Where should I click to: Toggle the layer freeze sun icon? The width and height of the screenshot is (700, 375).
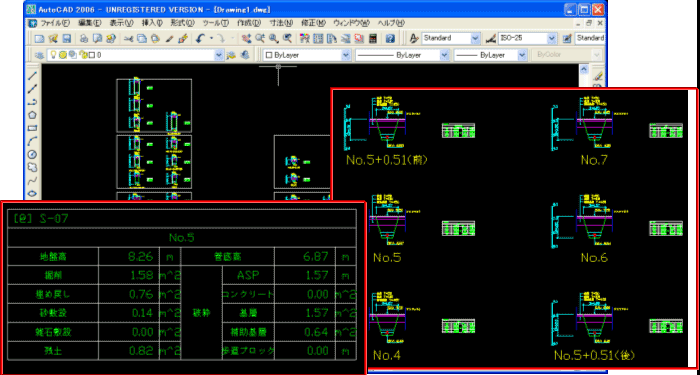tap(62, 55)
